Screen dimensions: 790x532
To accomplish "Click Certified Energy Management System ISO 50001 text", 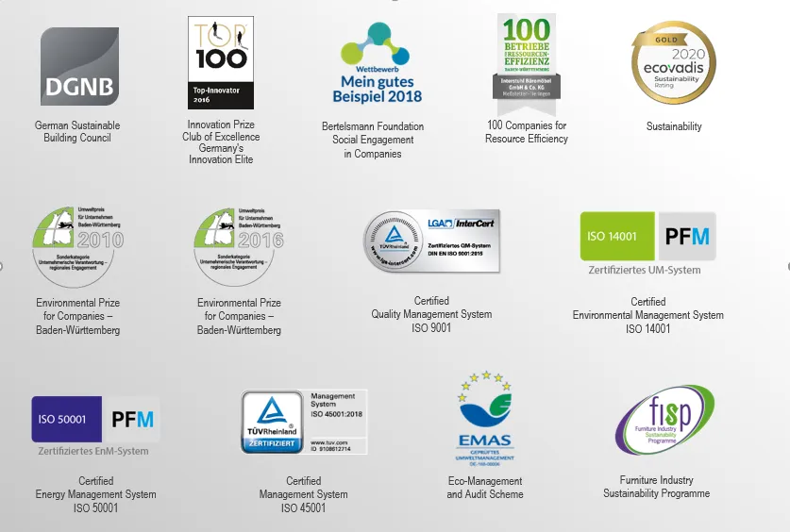I will 95,494.
